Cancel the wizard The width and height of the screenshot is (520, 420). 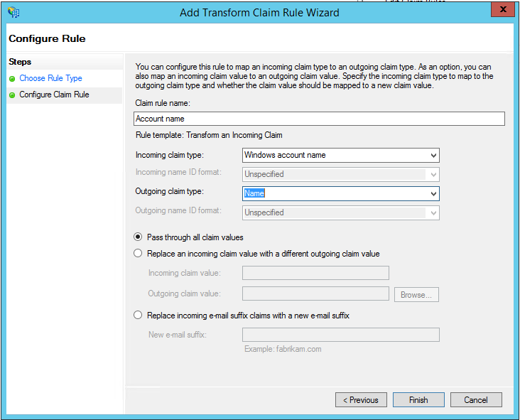476,400
